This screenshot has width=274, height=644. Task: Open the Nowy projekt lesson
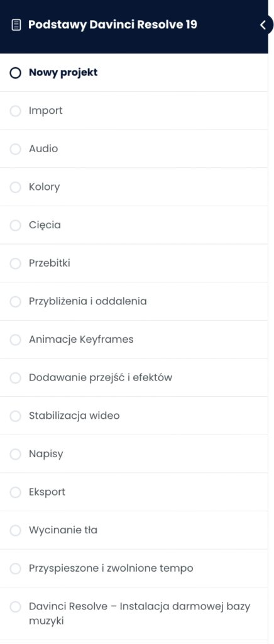click(x=134, y=73)
